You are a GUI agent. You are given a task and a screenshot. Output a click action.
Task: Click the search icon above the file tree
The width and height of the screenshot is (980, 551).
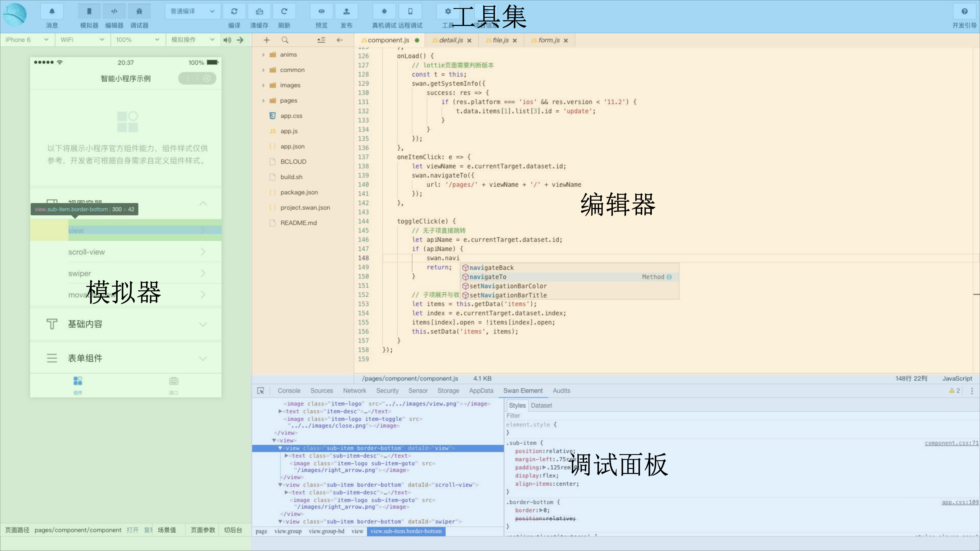point(284,40)
